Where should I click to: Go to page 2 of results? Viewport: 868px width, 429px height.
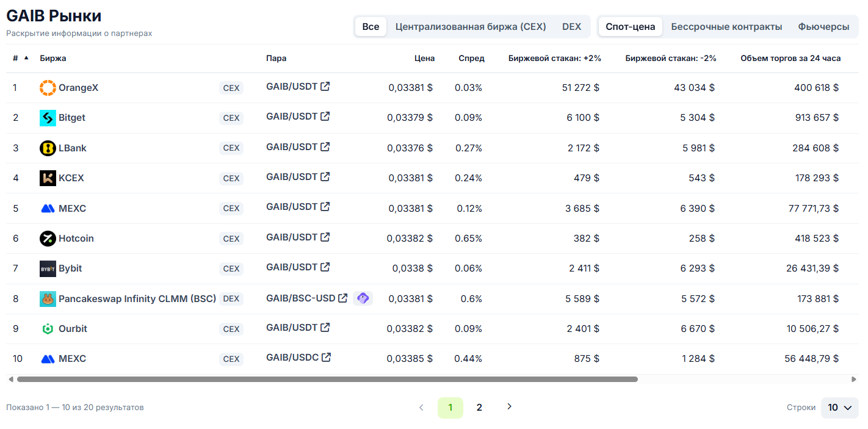click(x=479, y=408)
